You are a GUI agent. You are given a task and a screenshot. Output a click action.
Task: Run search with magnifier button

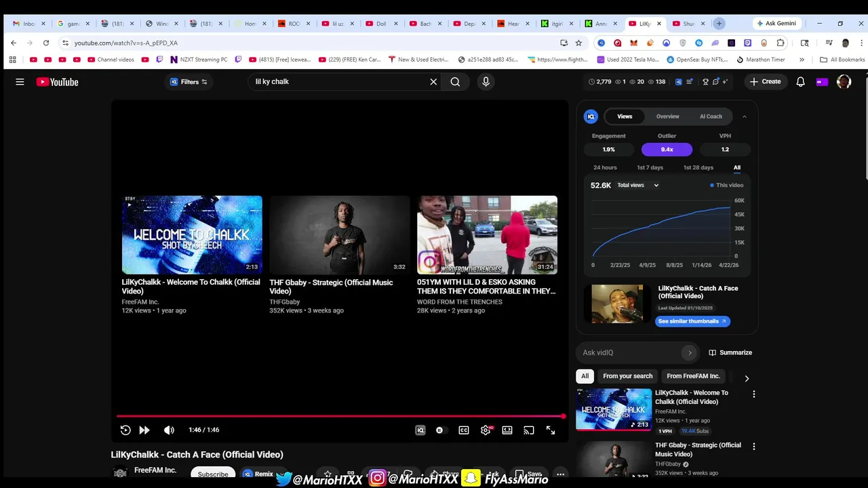(x=455, y=82)
